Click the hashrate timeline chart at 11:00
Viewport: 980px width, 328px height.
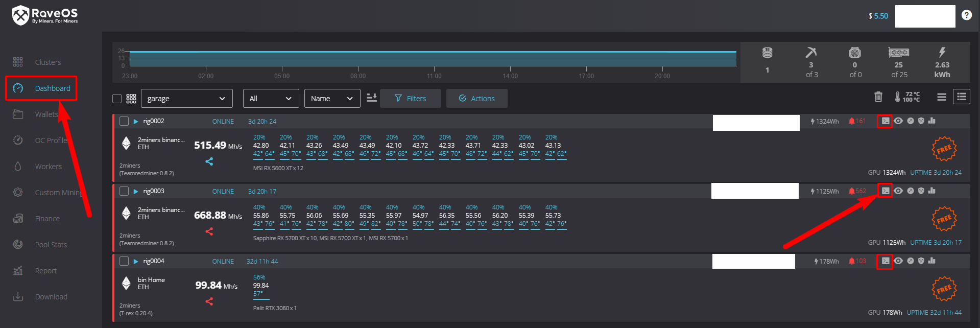tap(434, 59)
